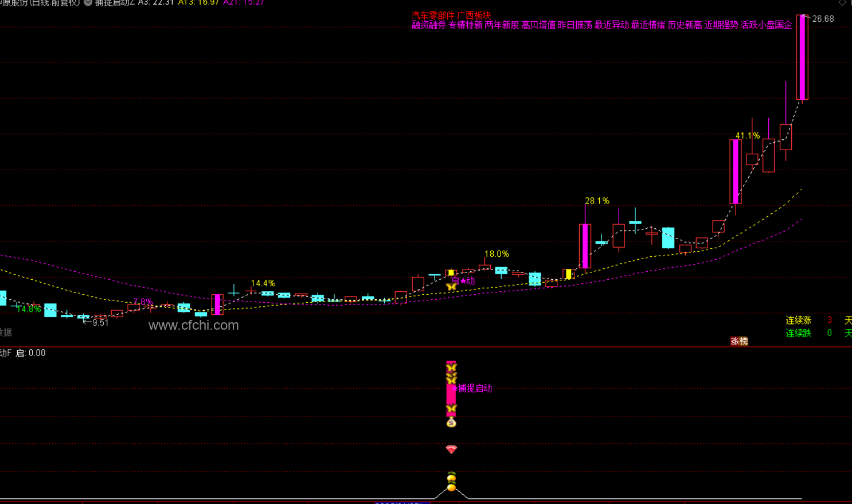Select the magenta candle below the 41.1% label
This screenshot has height=504, width=852.
coord(735,171)
